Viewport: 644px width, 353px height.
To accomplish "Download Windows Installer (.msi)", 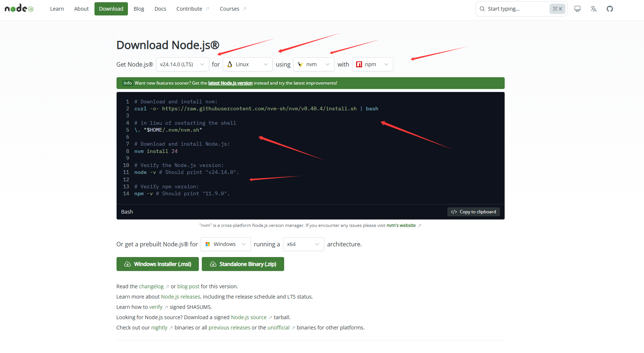I will [x=158, y=264].
